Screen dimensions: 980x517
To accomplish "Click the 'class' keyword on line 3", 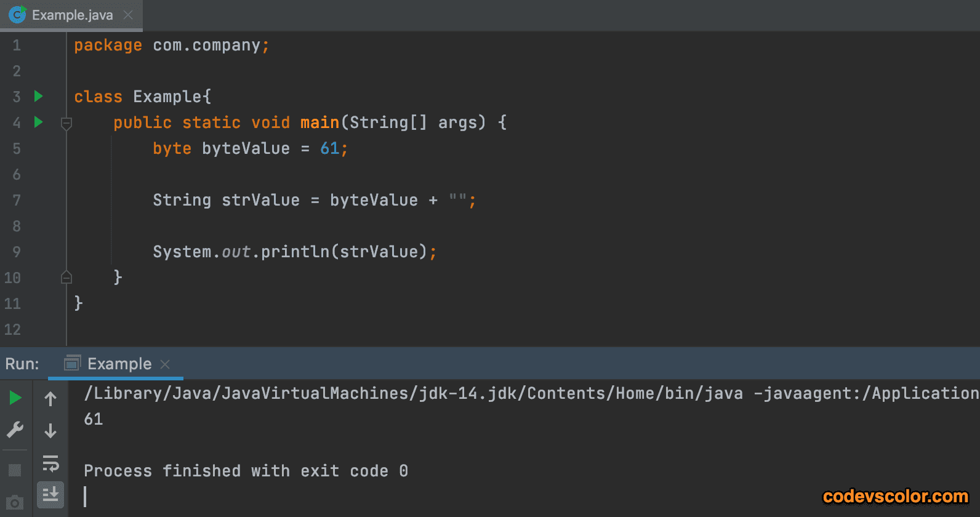I will pyautogui.click(x=98, y=97).
